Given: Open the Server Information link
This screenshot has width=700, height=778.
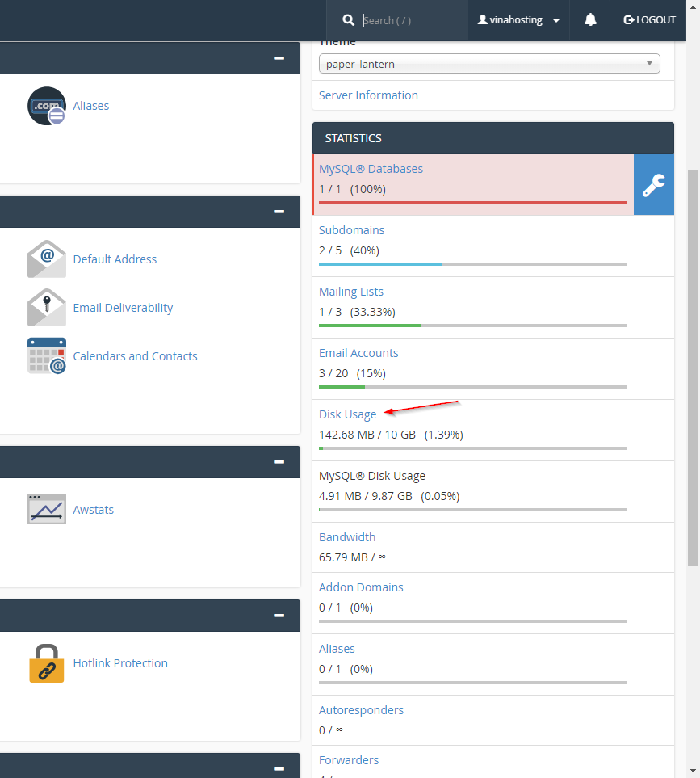Looking at the screenshot, I should tap(368, 95).
